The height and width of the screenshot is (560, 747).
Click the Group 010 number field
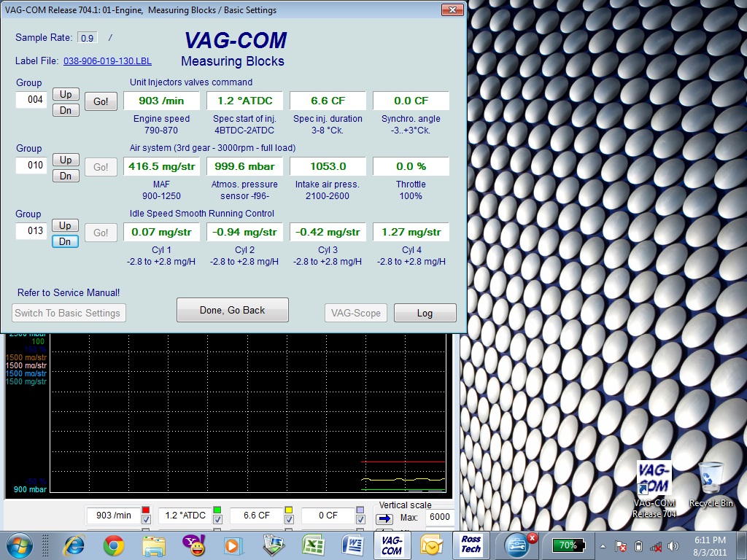(x=31, y=166)
